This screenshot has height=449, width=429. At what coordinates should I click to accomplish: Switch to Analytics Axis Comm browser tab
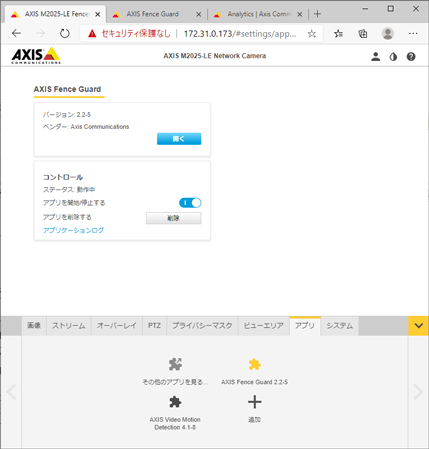[x=259, y=14]
